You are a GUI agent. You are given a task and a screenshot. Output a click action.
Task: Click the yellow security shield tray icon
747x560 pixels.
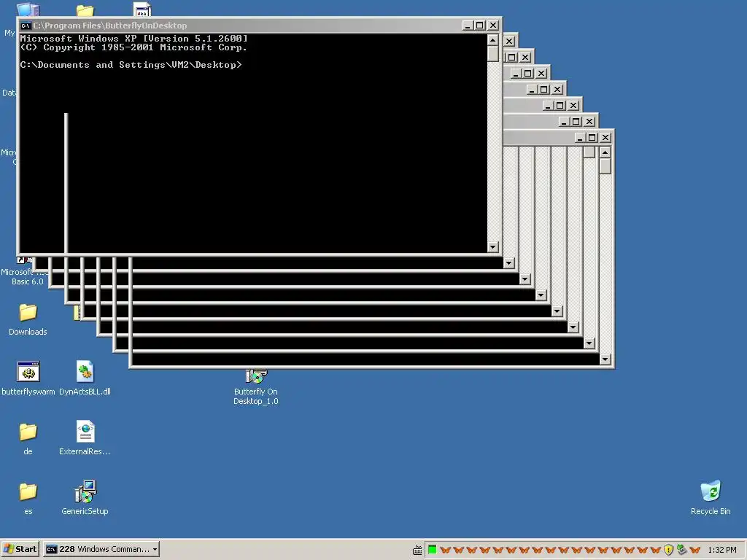668,550
